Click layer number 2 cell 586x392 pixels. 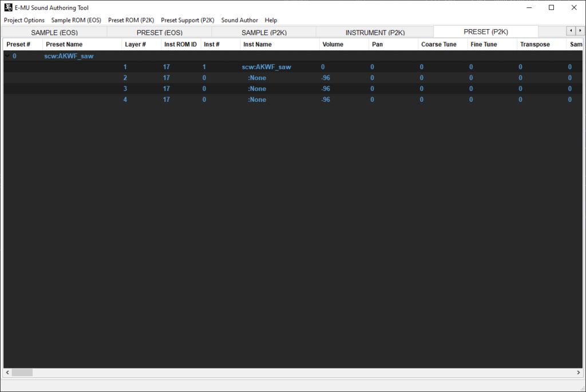[x=125, y=78]
